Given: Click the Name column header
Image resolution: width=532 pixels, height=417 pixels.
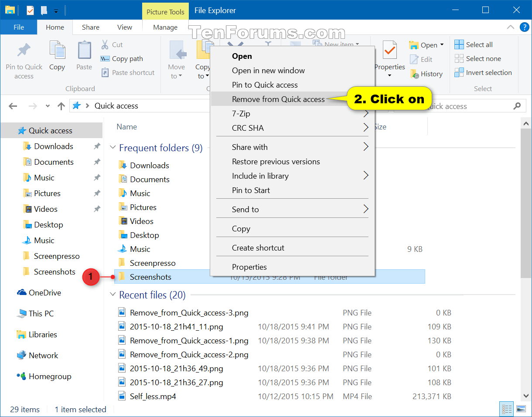Looking at the screenshot, I should (x=127, y=127).
